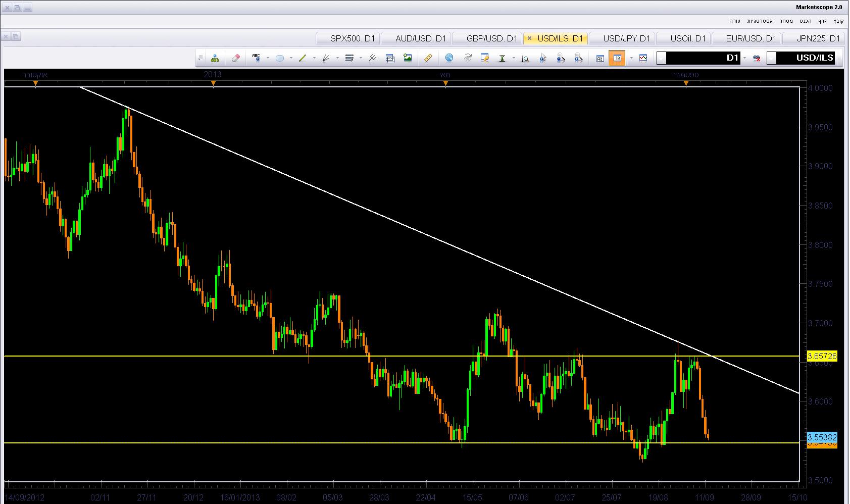Open the מסחר (Trading) menu
Screen dimensions: 850x504
click(785, 21)
